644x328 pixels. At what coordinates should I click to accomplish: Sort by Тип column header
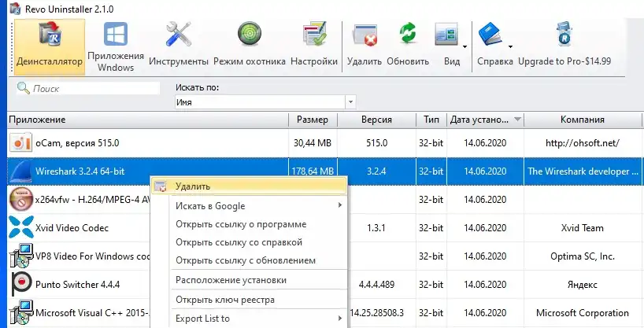pos(431,120)
